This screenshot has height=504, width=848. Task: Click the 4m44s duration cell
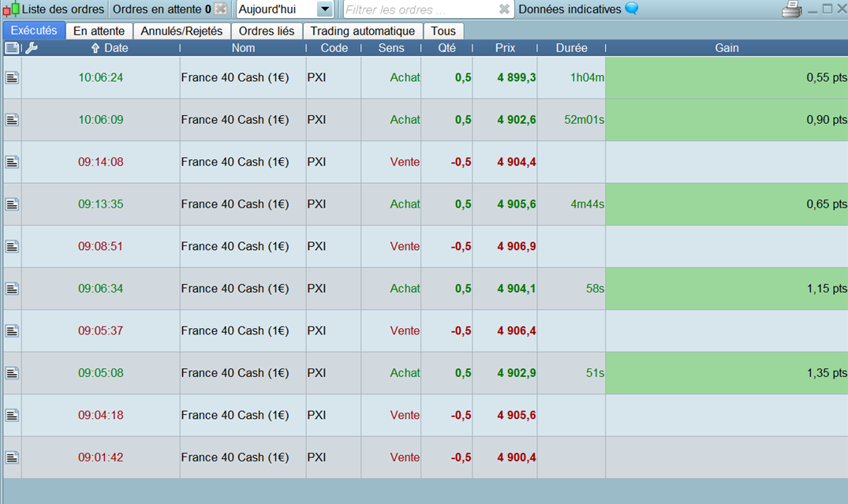coord(572,204)
